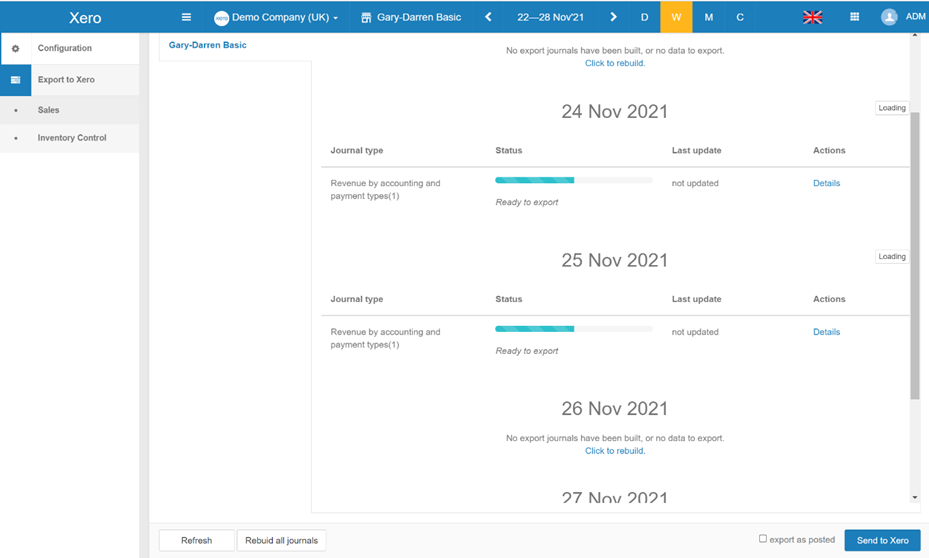929x558 pixels.
Task: Click the Export to Xero icon
Action: point(15,80)
